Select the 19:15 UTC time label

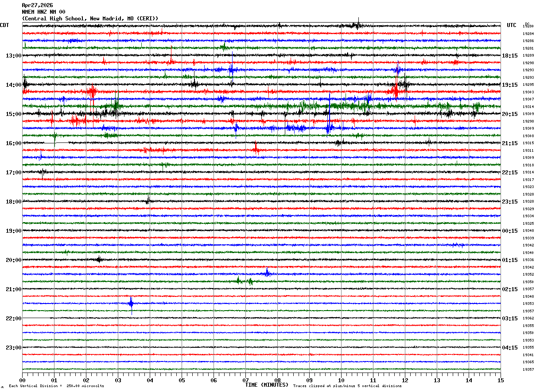(509, 85)
